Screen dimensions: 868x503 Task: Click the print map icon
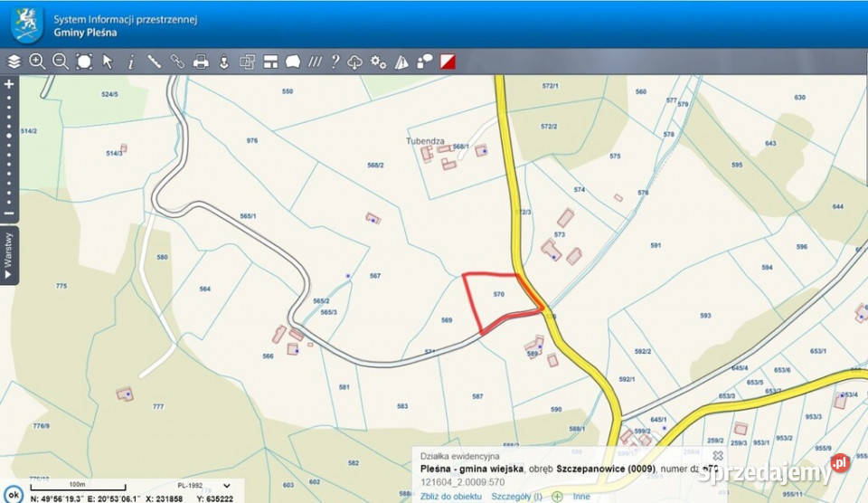(x=201, y=62)
